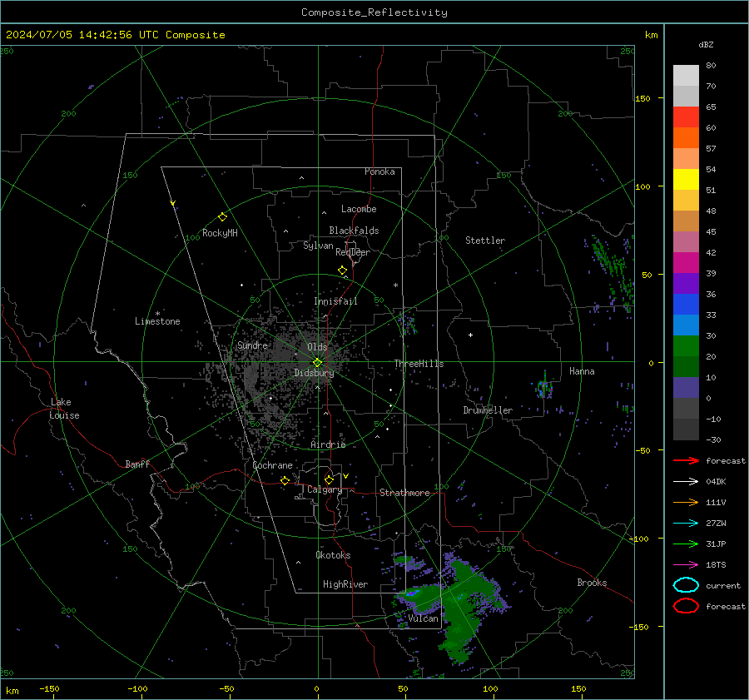Select the Banff label
The height and width of the screenshot is (700, 749).
(x=137, y=464)
